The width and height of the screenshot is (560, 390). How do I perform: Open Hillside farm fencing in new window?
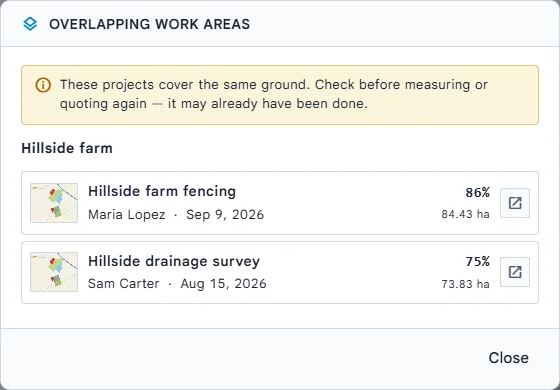(x=515, y=203)
